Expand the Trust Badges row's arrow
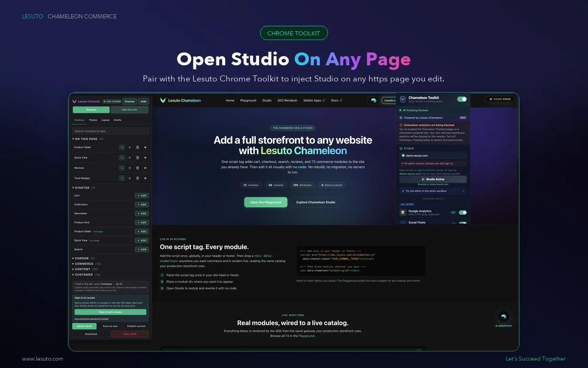Screen dimensions: 588x368 [x=145, y=178]
